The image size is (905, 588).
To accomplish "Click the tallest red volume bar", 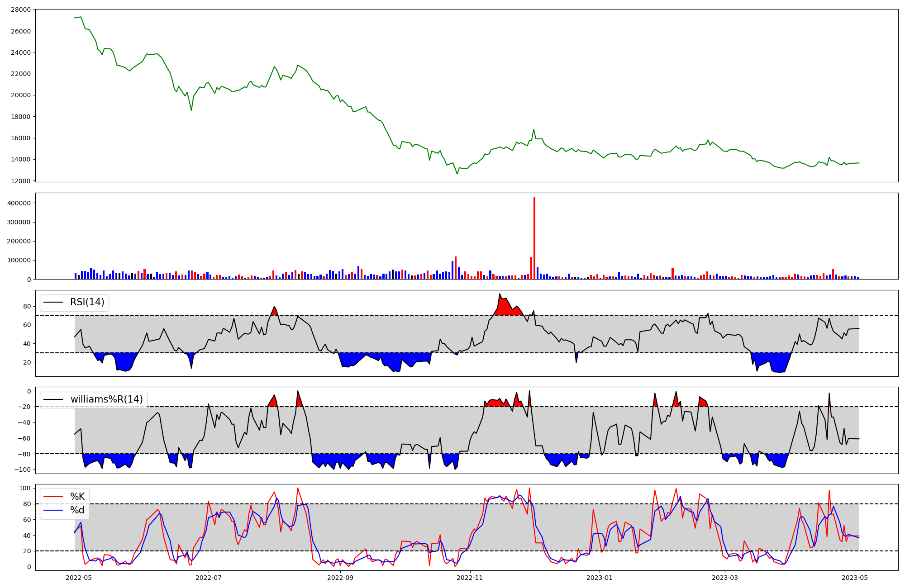I will coord(534,237).
